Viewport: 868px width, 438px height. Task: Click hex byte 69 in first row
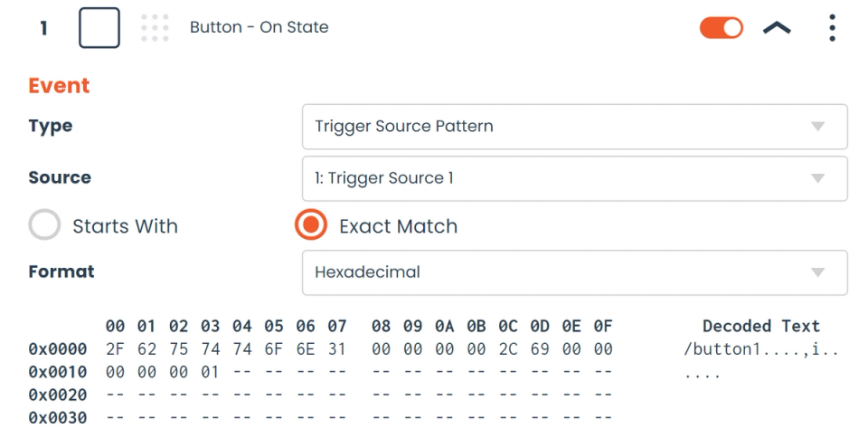pos(540,349)
